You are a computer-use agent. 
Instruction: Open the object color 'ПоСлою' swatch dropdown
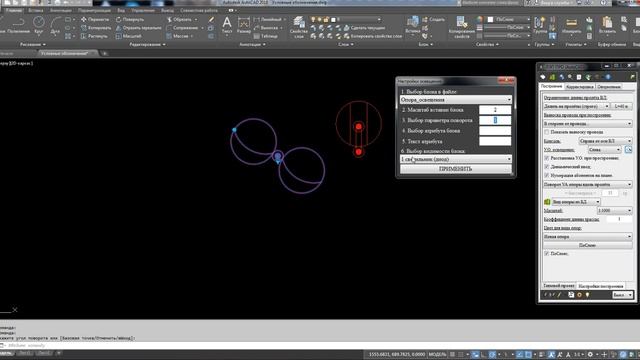click(x=509, y=19)
